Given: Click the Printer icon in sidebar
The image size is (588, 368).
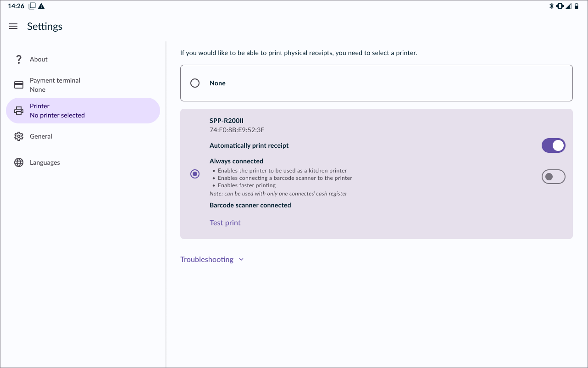Looking at the screenshot, I should click(19, 111).
